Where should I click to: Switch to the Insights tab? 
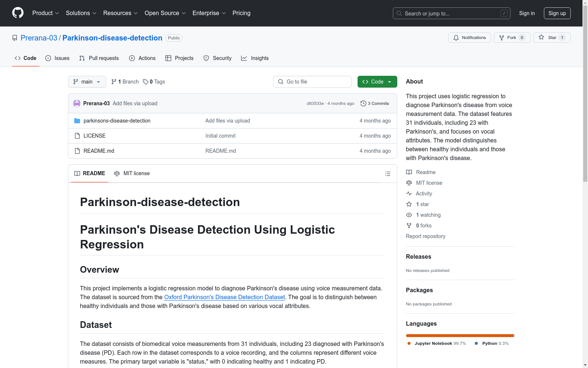(255, 58)
